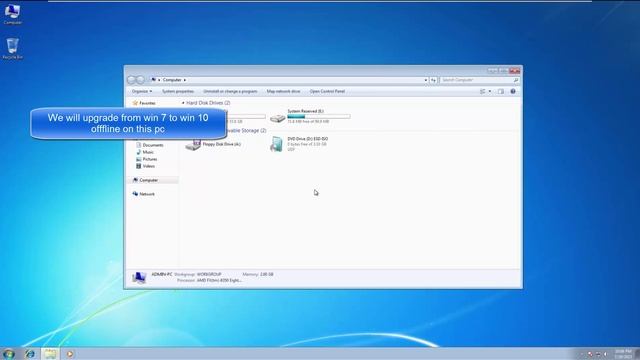Open the Computer desktop icon

pos(12,13)
